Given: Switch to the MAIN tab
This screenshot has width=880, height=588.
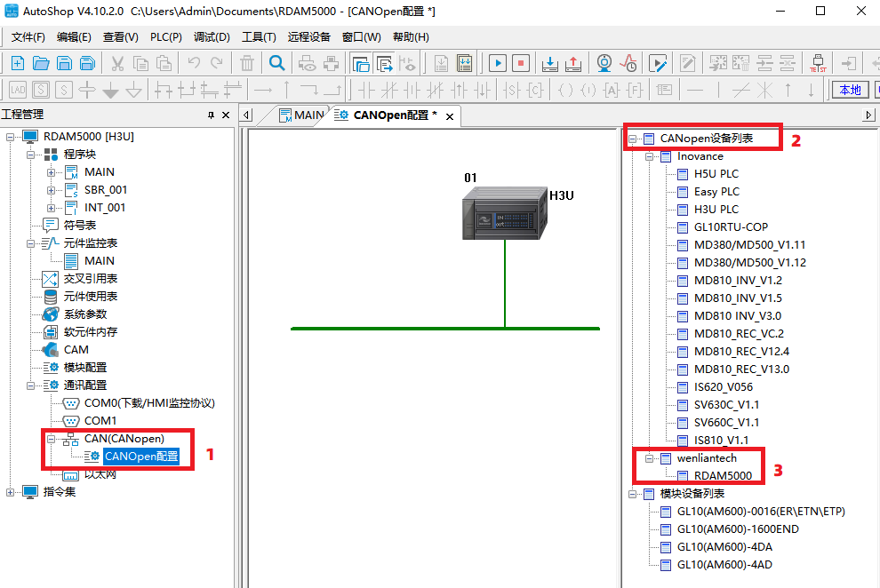Looking at the screenshot, I should (x=302, y=115).
